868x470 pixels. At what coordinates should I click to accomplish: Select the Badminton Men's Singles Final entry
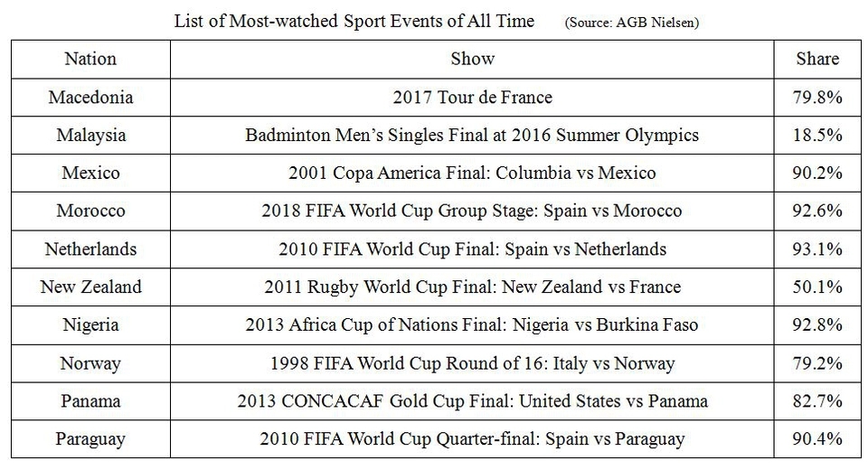[472, 136]
